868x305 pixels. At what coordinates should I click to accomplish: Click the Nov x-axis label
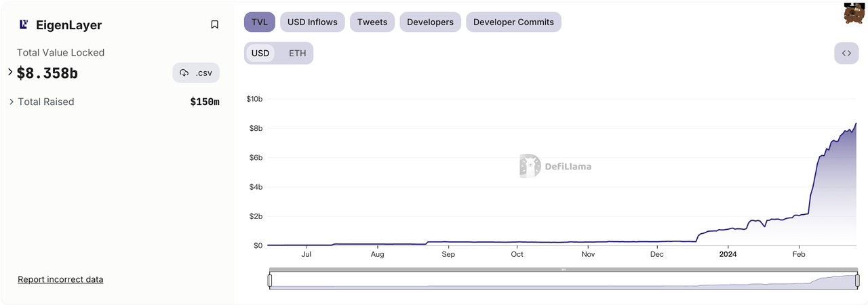point(588,255)
